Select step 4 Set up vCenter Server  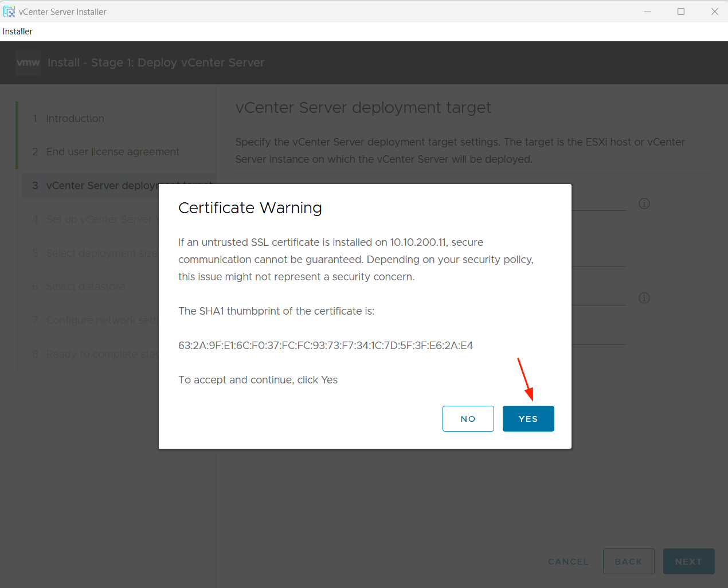click(x=95, y=219)
